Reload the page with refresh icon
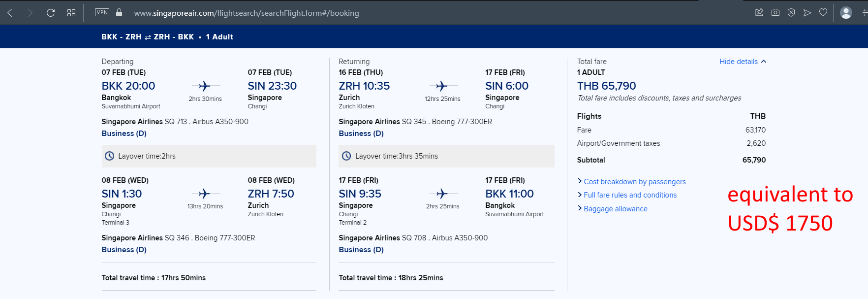The height and width of the screenshot is (299, 868). tap(51, 13)
